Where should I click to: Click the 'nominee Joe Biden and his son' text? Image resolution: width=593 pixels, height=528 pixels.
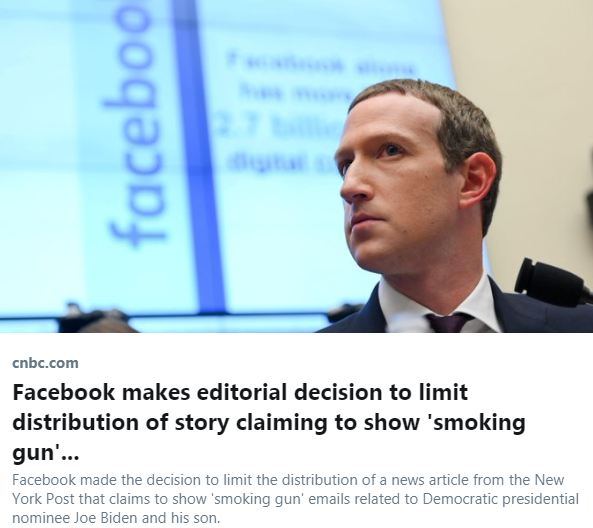click(115, 517)
